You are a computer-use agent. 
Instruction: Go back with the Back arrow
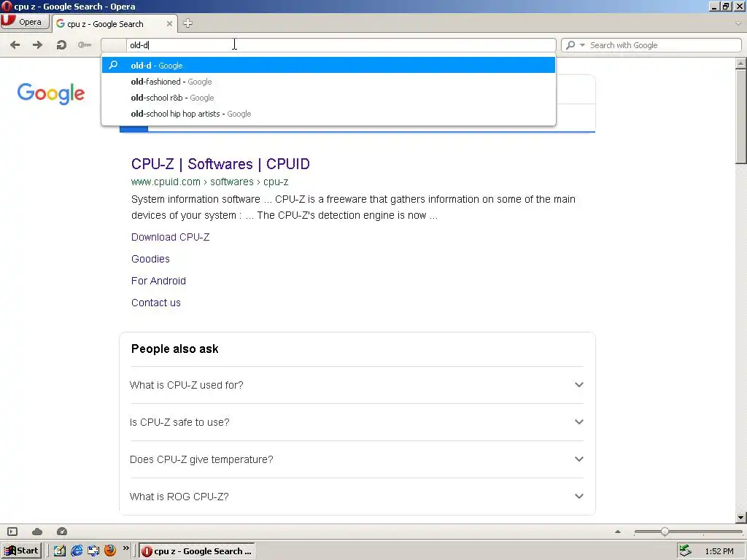[15, 44]
